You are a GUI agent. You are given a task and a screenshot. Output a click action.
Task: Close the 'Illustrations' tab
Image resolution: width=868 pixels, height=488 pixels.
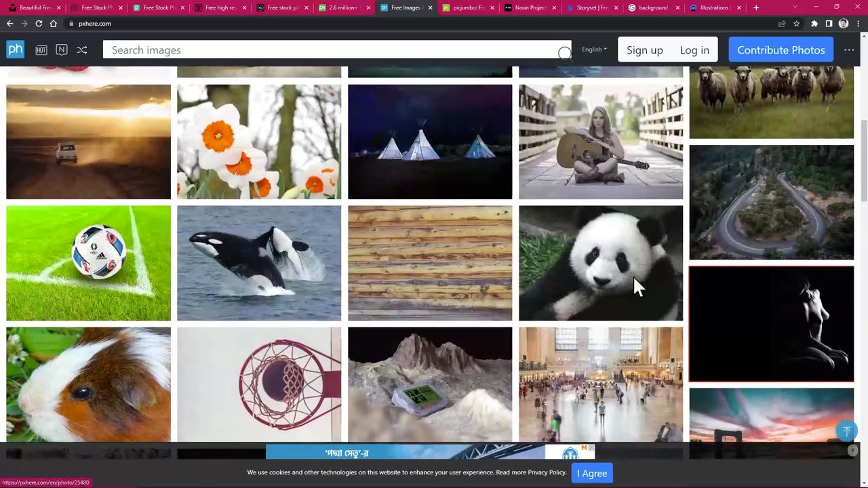coord(741,7)
